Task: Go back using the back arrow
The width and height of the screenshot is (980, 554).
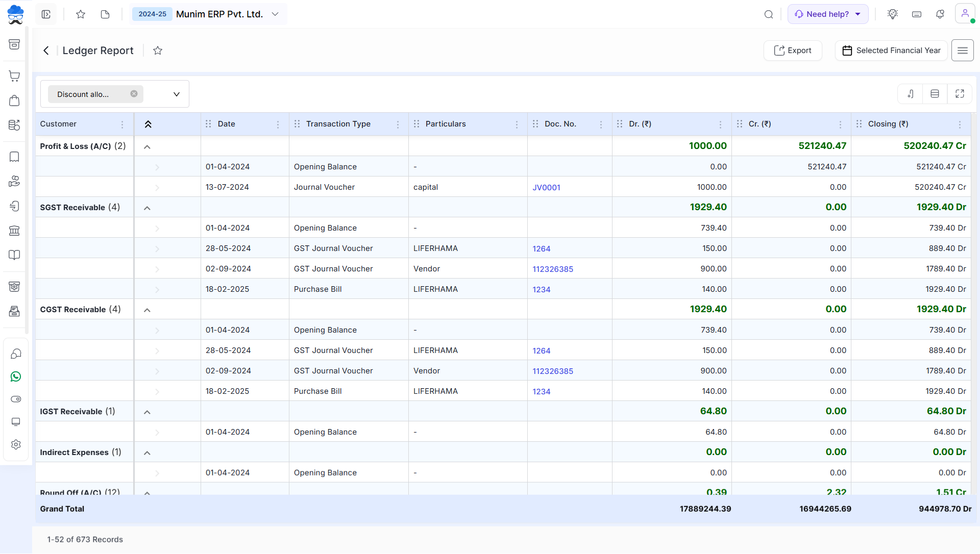Action: [x=46, y=51]
